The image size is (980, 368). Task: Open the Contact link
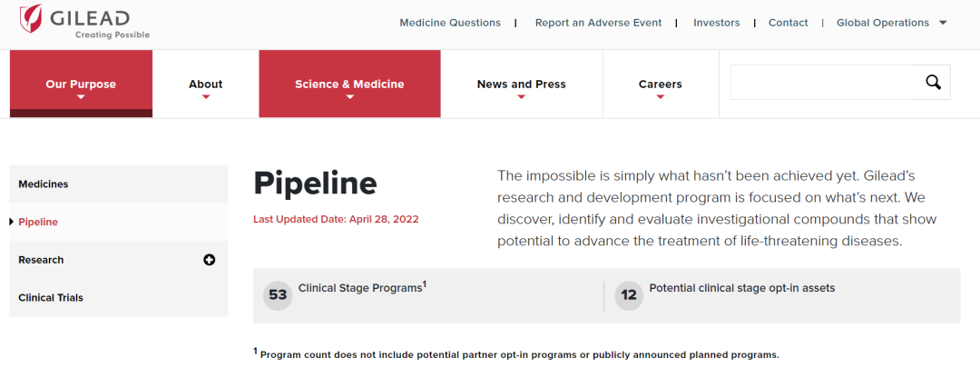(789, 23)
